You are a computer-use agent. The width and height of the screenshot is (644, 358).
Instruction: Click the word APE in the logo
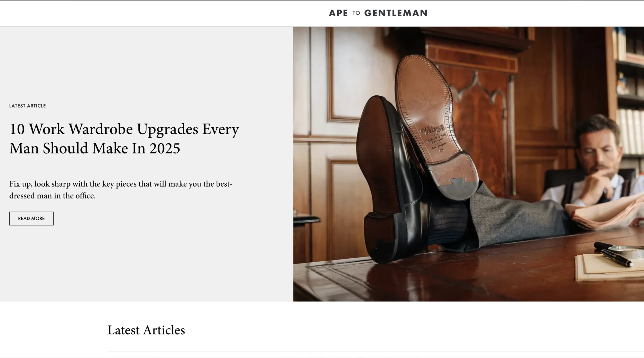pyautogui.click(x=338, y=13)
